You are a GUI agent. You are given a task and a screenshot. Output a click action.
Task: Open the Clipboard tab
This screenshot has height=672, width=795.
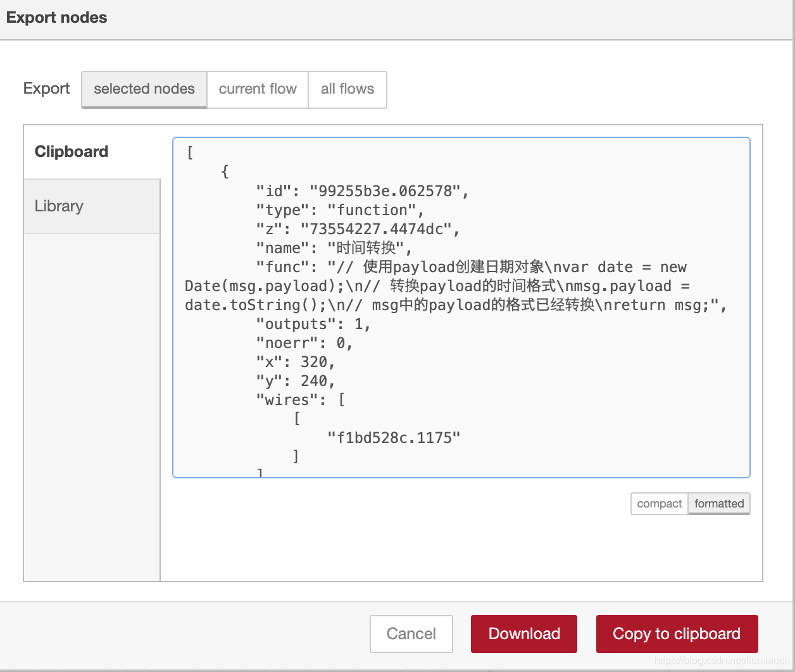pos(71,151)
